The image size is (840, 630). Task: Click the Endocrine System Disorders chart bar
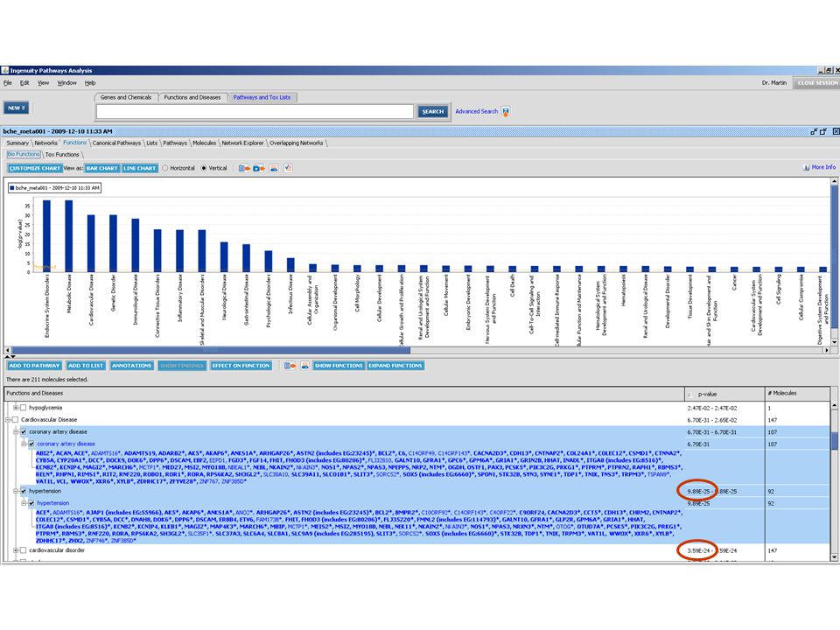point(46,236)
